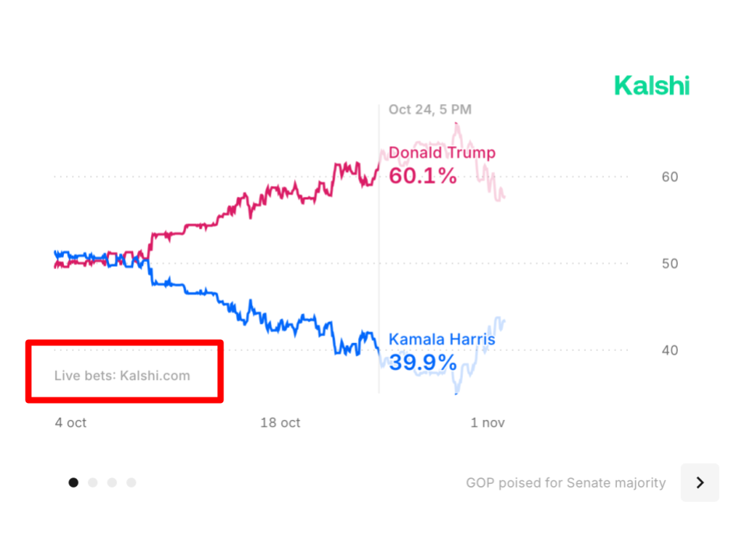
Task: Click the 60 gridline label
Action: pos(669,177)
